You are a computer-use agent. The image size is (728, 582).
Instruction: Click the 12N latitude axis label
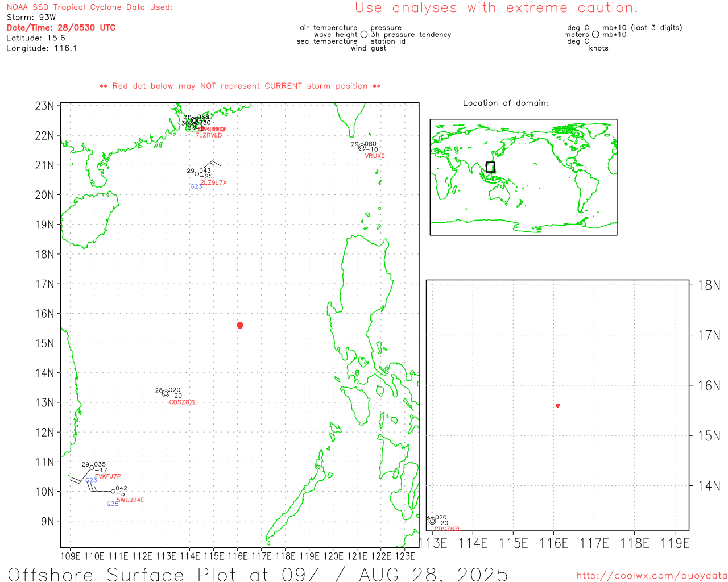coord(44,433)
